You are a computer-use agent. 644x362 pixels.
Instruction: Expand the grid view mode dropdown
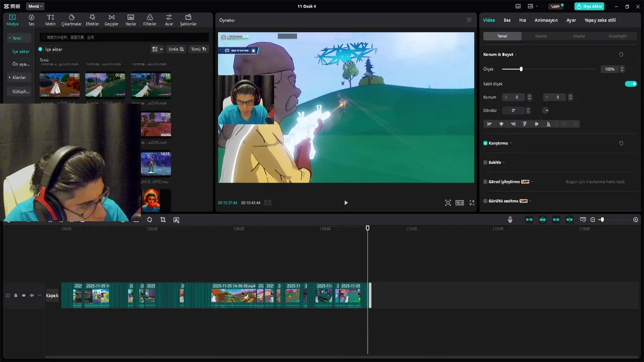coord(157,49)
